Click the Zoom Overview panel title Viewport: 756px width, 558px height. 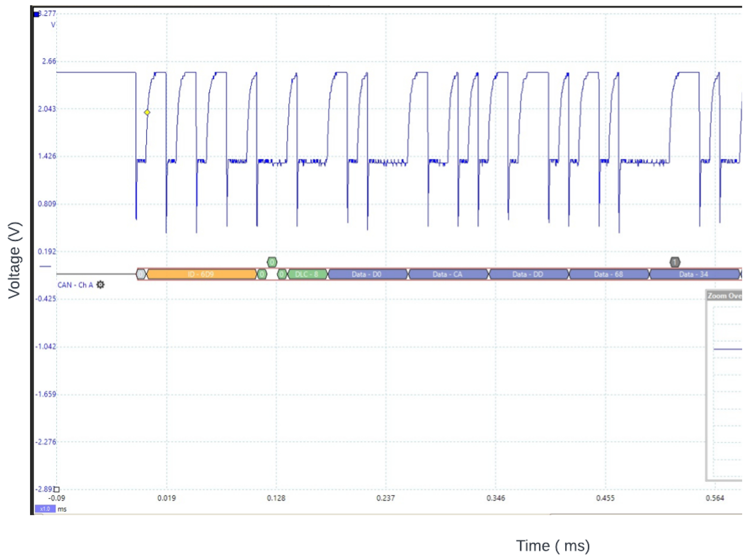point(724,296)
